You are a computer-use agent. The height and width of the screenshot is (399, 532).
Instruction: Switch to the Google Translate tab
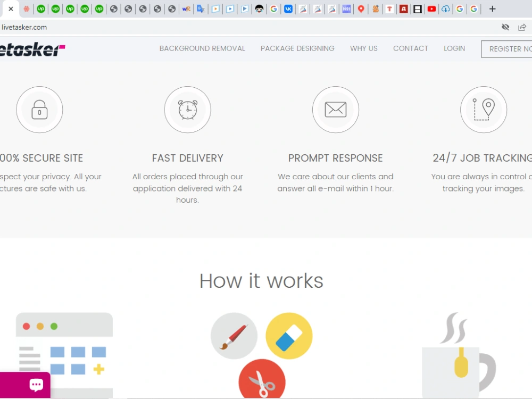click(201, 9)
